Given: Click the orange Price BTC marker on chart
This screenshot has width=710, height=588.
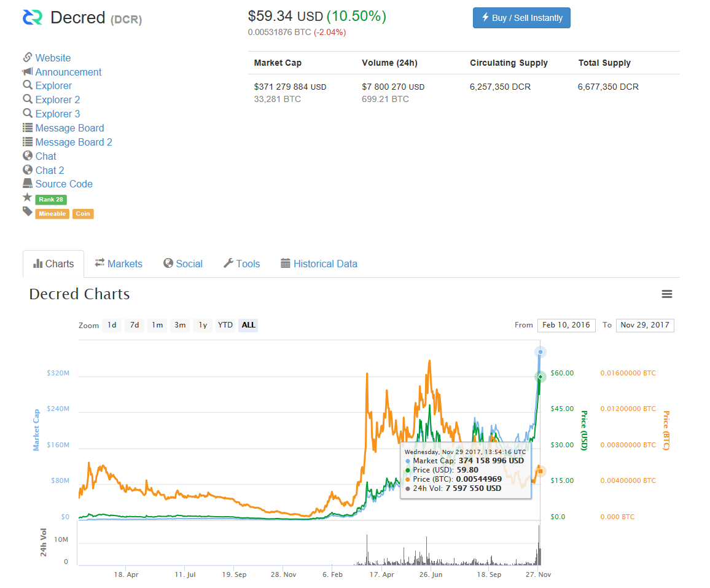Looking at the screenshot, I should click(540, 472).
